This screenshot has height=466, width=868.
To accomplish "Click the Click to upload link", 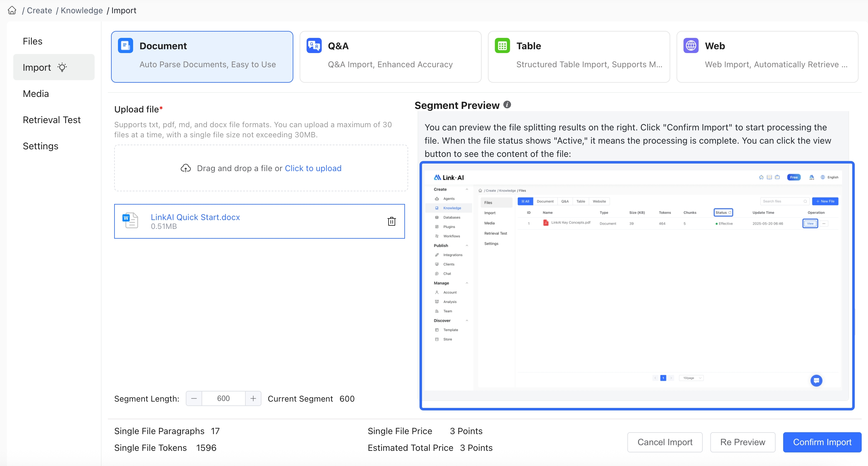I will 313,168.
